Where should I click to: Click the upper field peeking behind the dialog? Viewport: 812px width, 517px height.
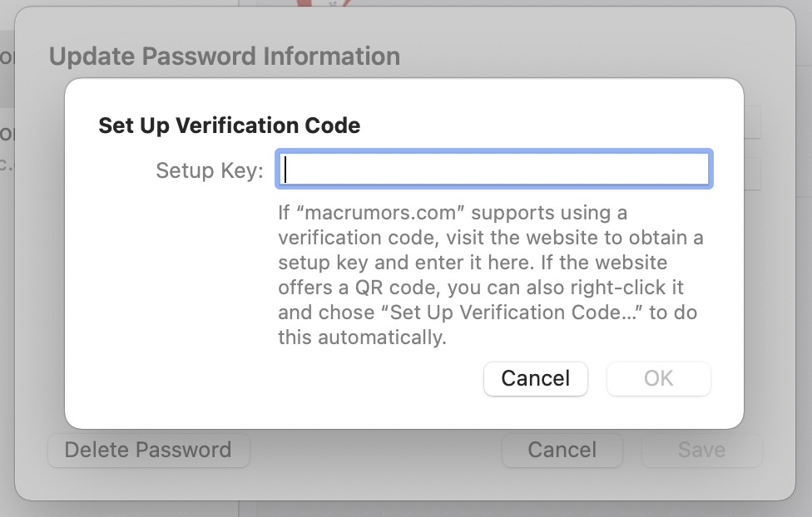point(752,122)
